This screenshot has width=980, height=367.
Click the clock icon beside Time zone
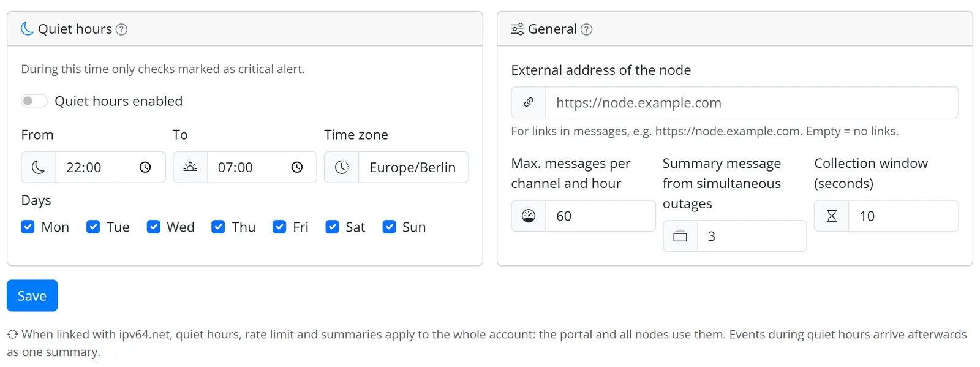tap(342, 167)
